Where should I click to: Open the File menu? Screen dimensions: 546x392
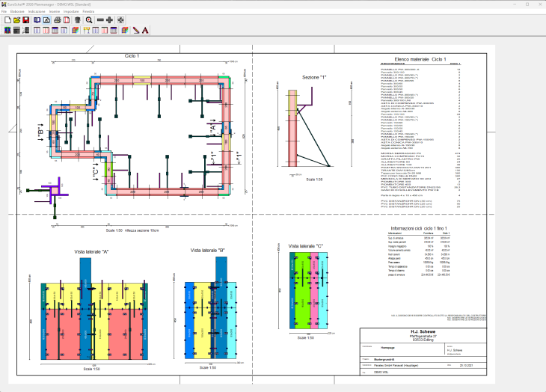point(4,11)
